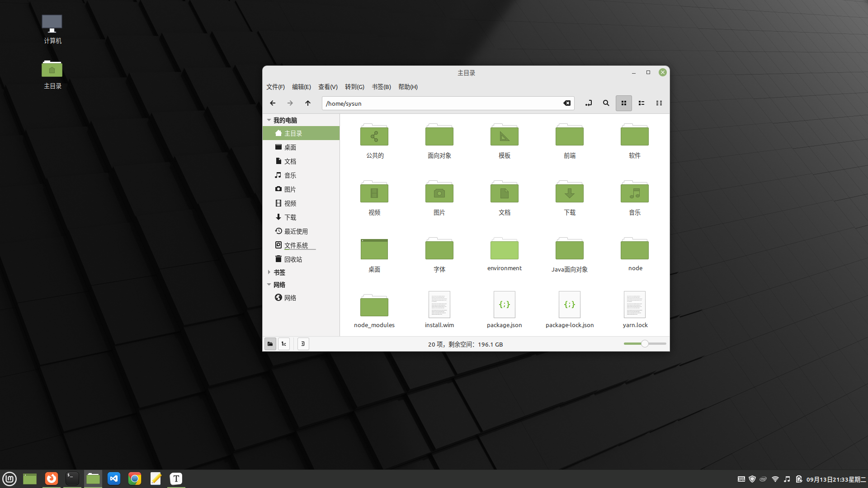Switch sidebar to treeview mode

[284, 343]
